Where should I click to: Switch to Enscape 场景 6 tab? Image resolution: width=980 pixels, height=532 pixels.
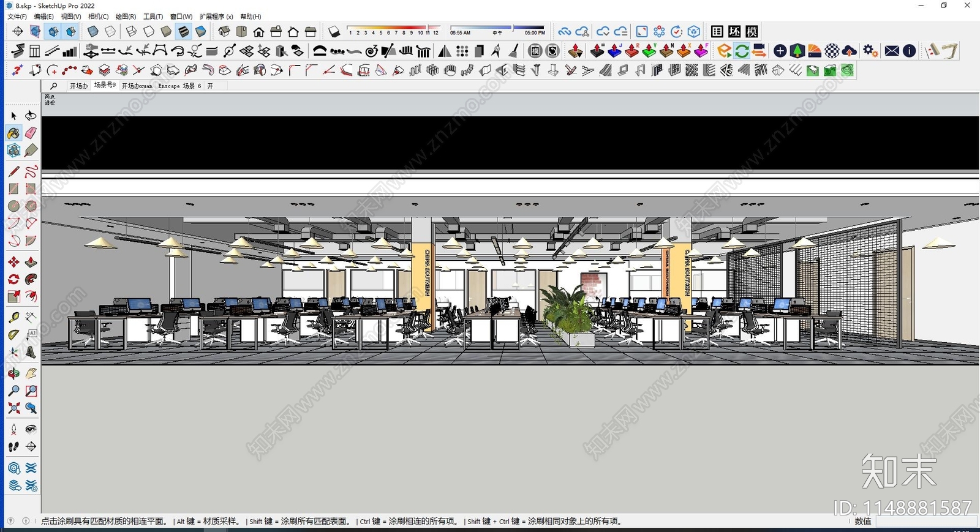tap(179, 86)
